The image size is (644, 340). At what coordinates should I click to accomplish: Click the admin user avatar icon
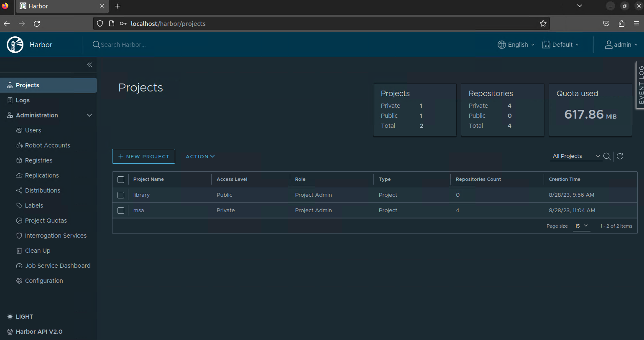coord(609,45)
